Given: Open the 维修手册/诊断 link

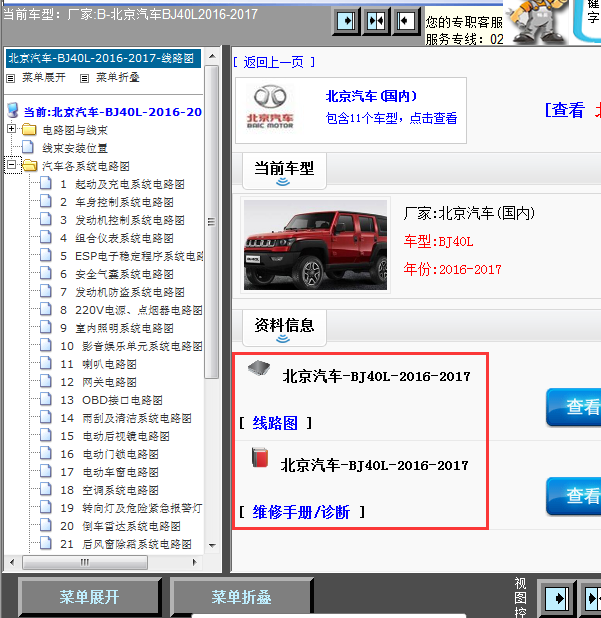Looking at the screenshot, I should [301, 512].
